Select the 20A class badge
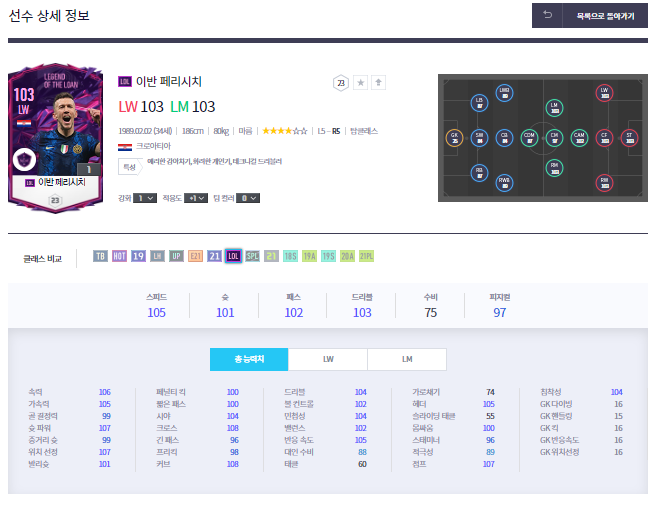Viewport: 658px width, 523px height. point(347,256)
